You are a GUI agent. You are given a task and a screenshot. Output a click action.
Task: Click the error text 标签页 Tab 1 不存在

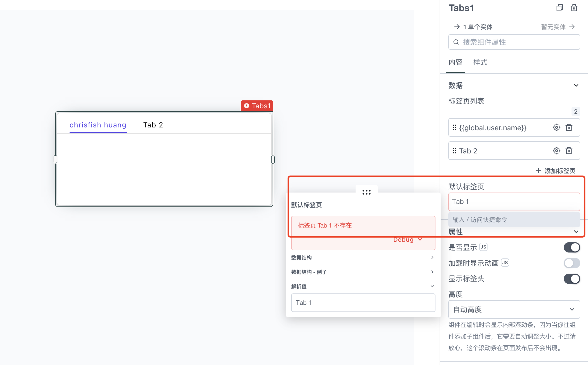pyautogui.click(x=325, y=225)
